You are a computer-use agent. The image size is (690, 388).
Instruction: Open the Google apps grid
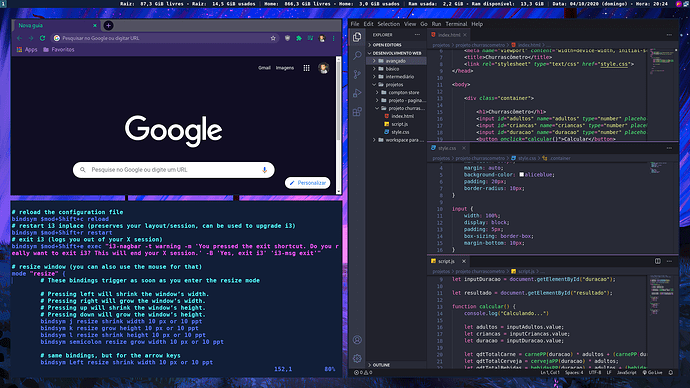[306, 68]
